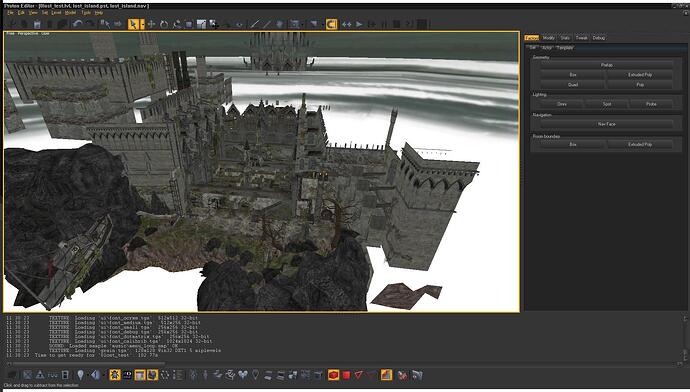Click the Box button under Geometry
Screen dimensions: 690x392
(573, 75)
